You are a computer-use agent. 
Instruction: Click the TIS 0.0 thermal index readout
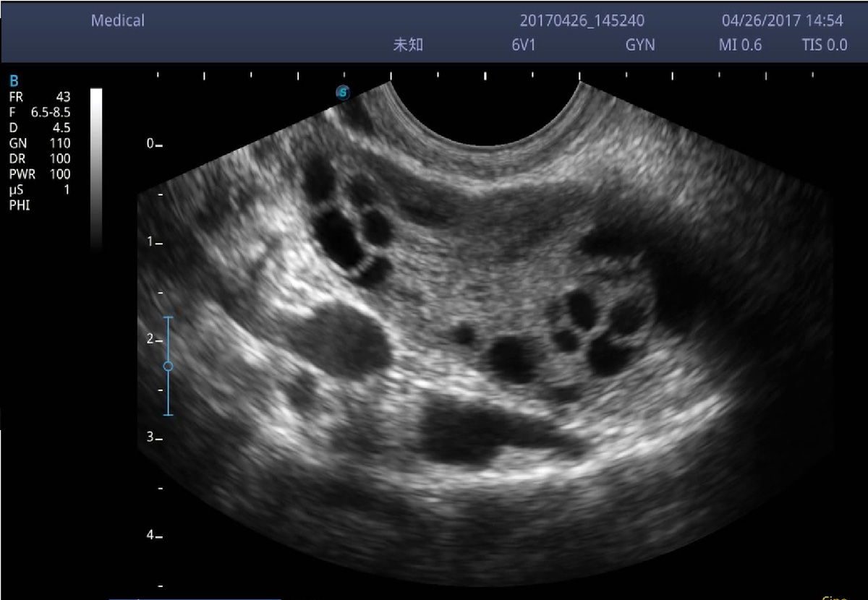click(824, 45)
